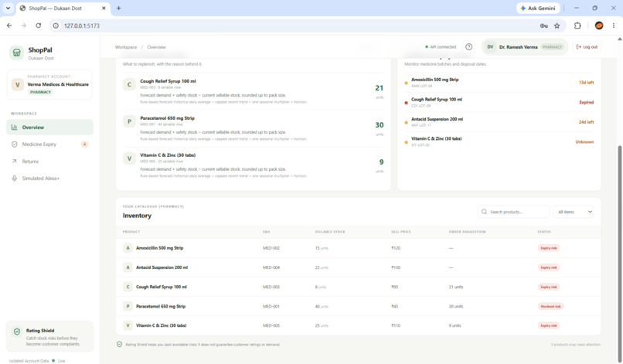This screenshot has width=623, height=364.
Task: Click Amoxicillin 500 mg Strip expiry row
Action: [499, 83]
